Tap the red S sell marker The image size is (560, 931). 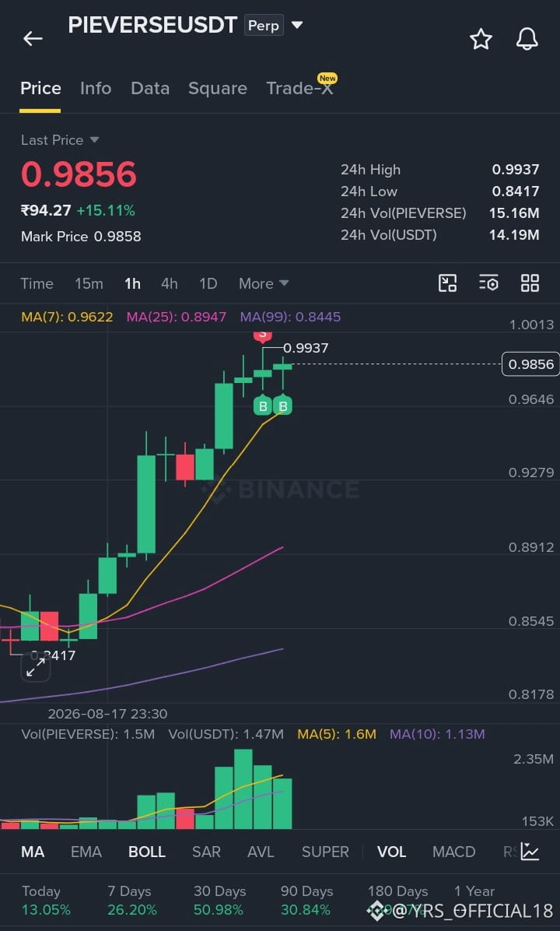[262, 336]
